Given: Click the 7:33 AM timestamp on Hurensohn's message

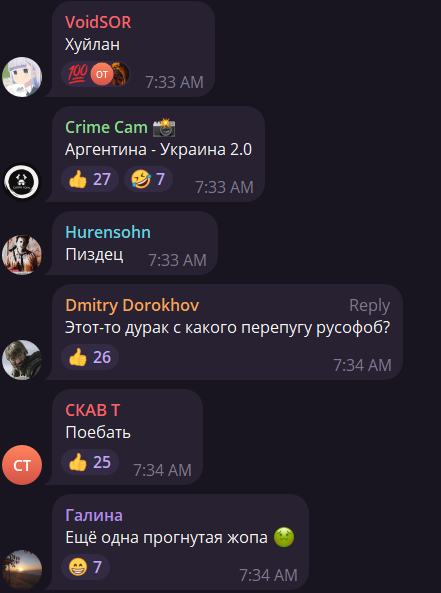Looking at the screenshot, I should [177, 260].
